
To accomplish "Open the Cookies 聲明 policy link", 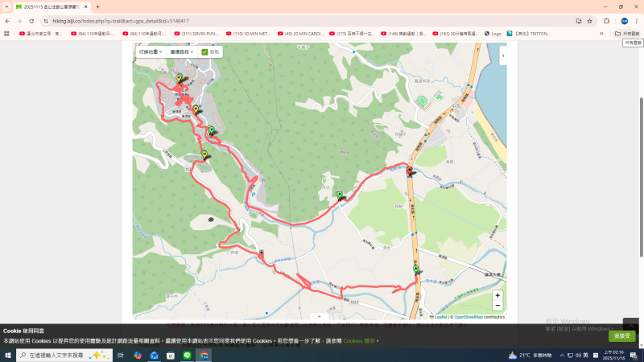I will (x=359, y=341).
